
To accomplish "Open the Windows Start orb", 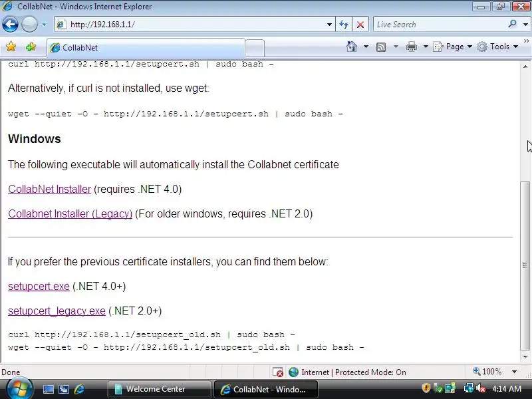I will pos(19,389).
